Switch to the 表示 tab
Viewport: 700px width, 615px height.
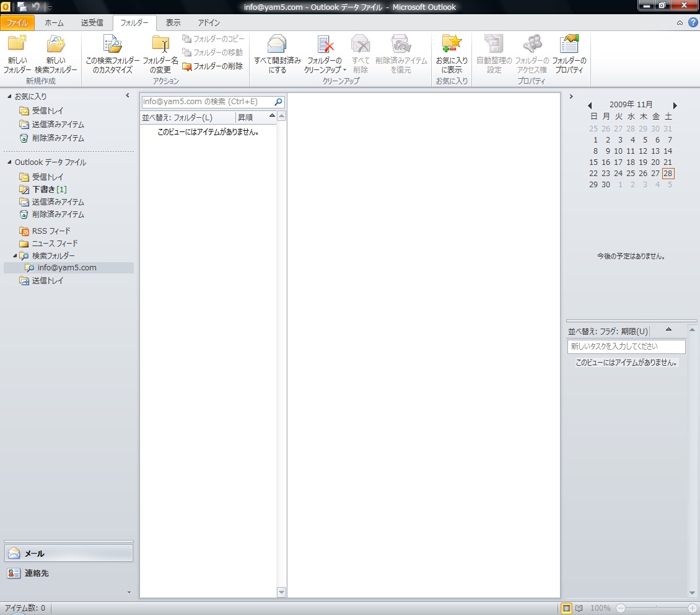pos(173,23)
